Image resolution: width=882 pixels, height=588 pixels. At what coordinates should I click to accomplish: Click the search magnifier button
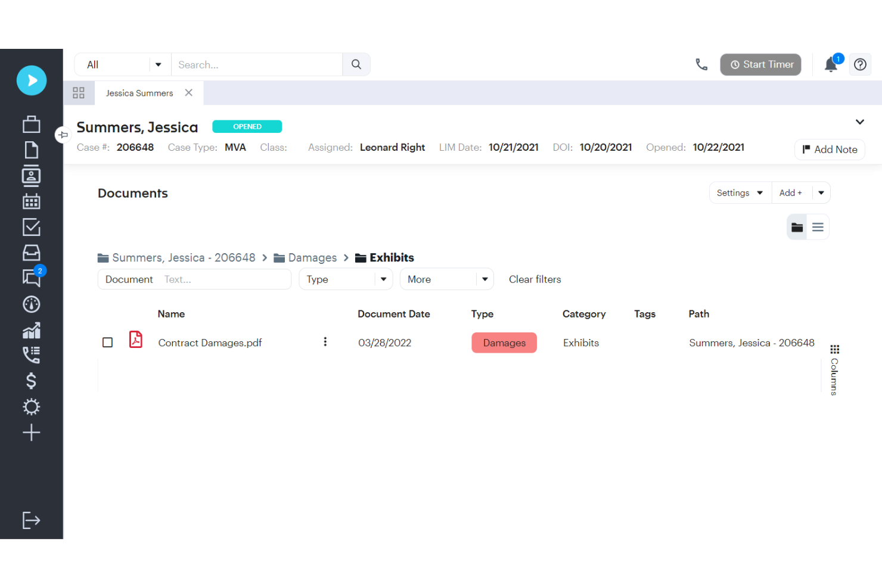(356, 64)
